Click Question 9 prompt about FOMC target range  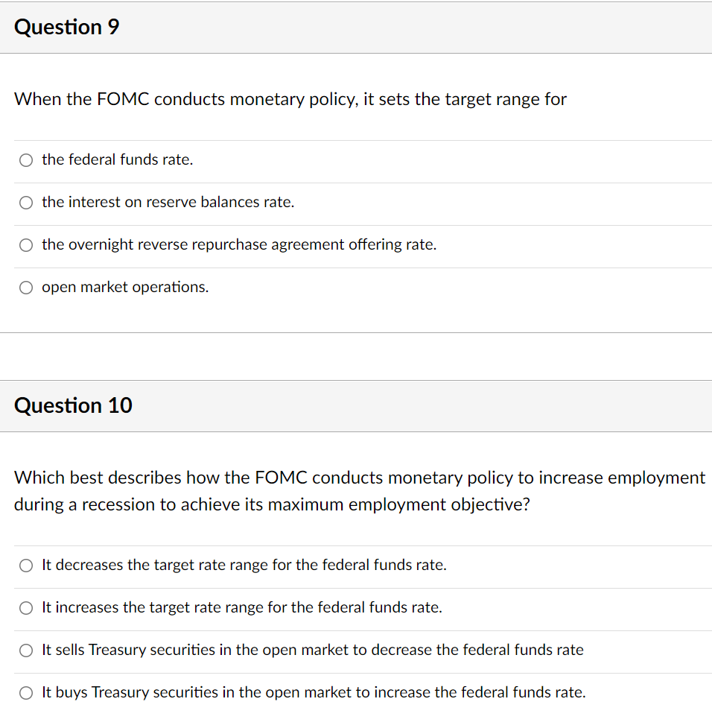coord(290,99)
